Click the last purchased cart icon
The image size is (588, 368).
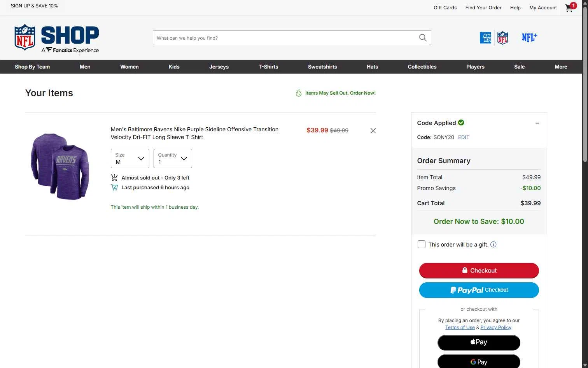[x=114, y=187]
